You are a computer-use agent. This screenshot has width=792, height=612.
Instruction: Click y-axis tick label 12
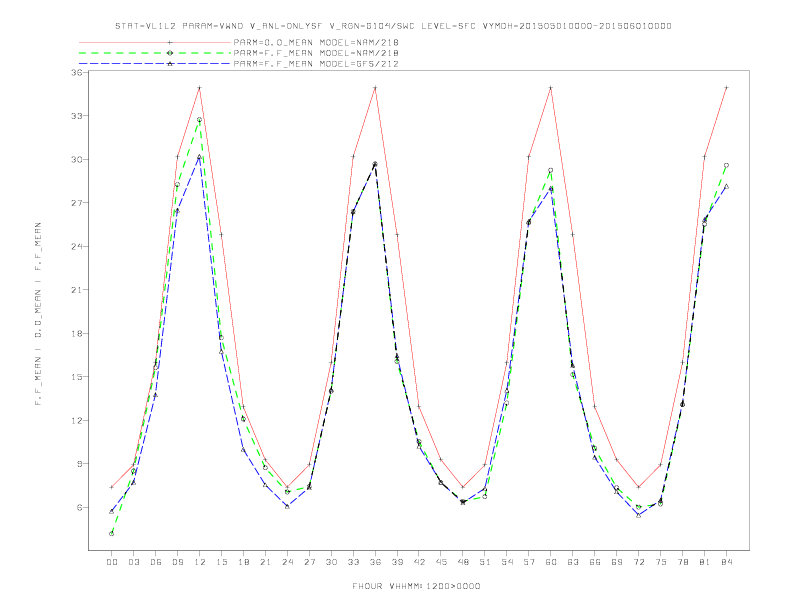pos(77,420)
